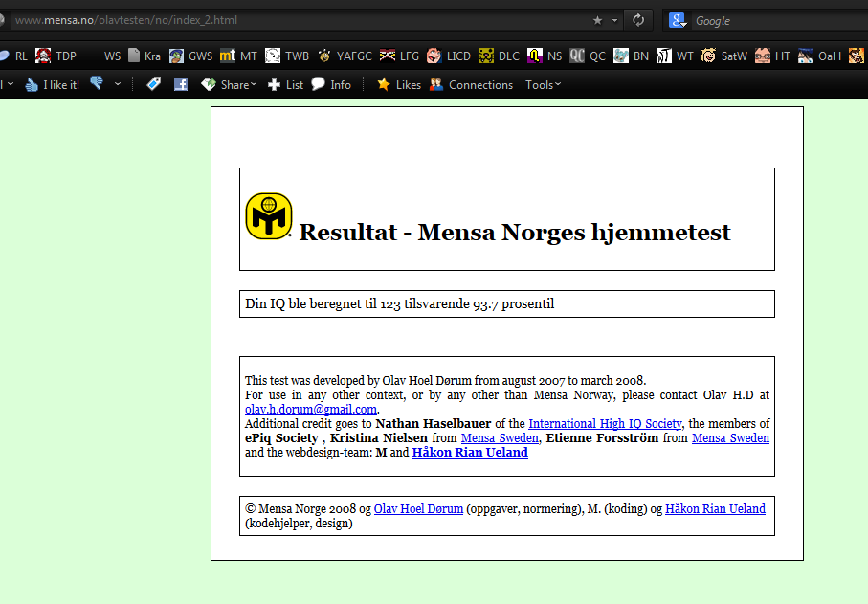Click the Resultat - Mensa Norges hjemmetest heading
This screenshot has height=604, width=868.
[515, 233]
